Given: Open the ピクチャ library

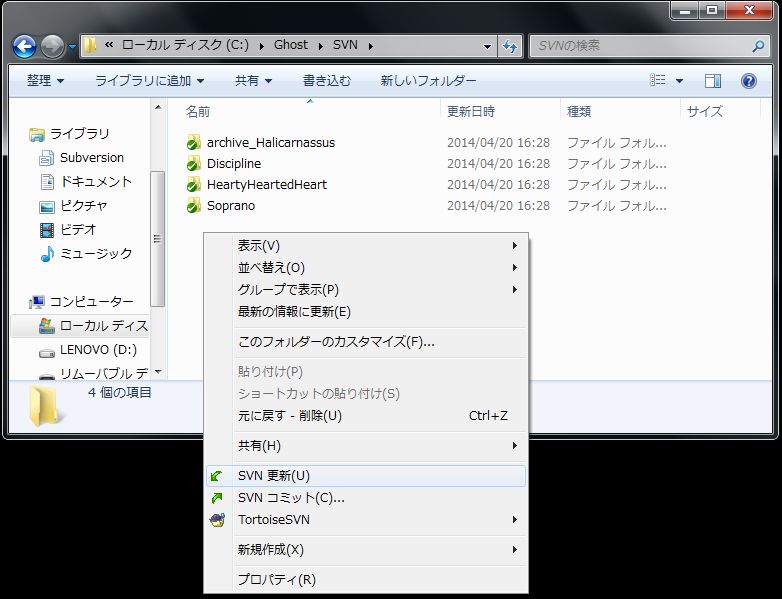Looking at the screenshot, I should [83, 205].
